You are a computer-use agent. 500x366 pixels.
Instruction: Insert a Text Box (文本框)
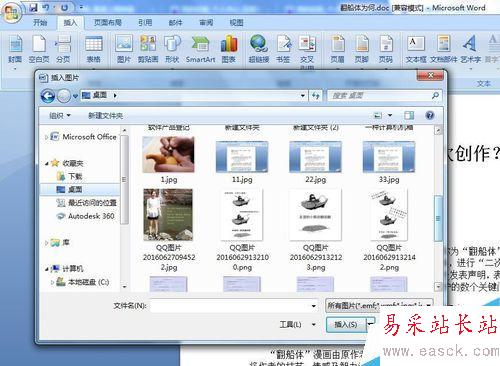point(416,49)
